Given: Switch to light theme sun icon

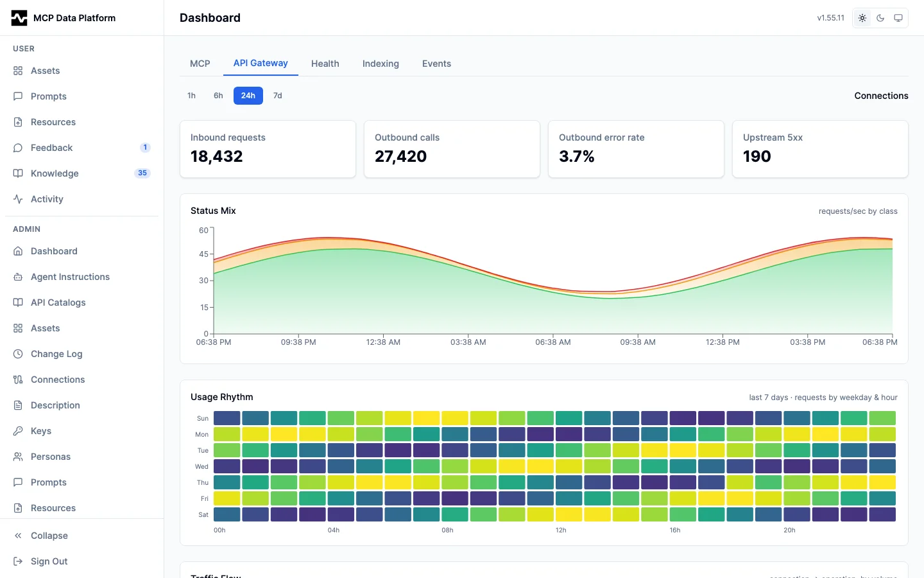Looking at the screenshot, I should pos(862,18).
